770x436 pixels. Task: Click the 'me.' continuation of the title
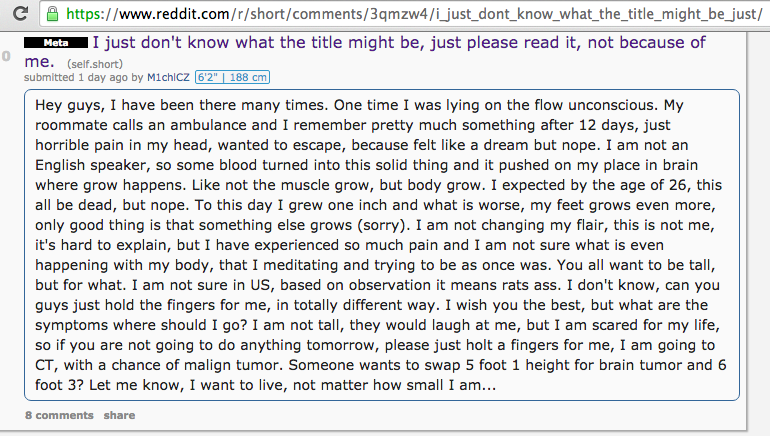(39, 62)
